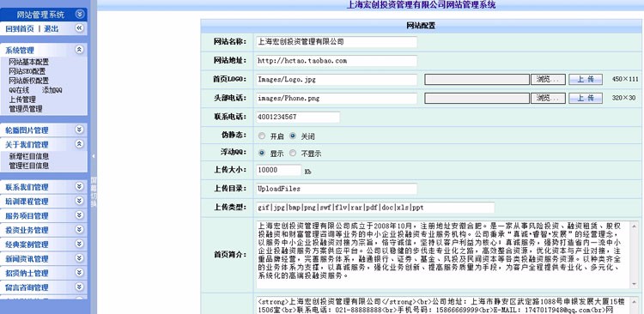Click the 上传大小 input field
This screenshot has width=644, height=314.
(x=278, y=170)
